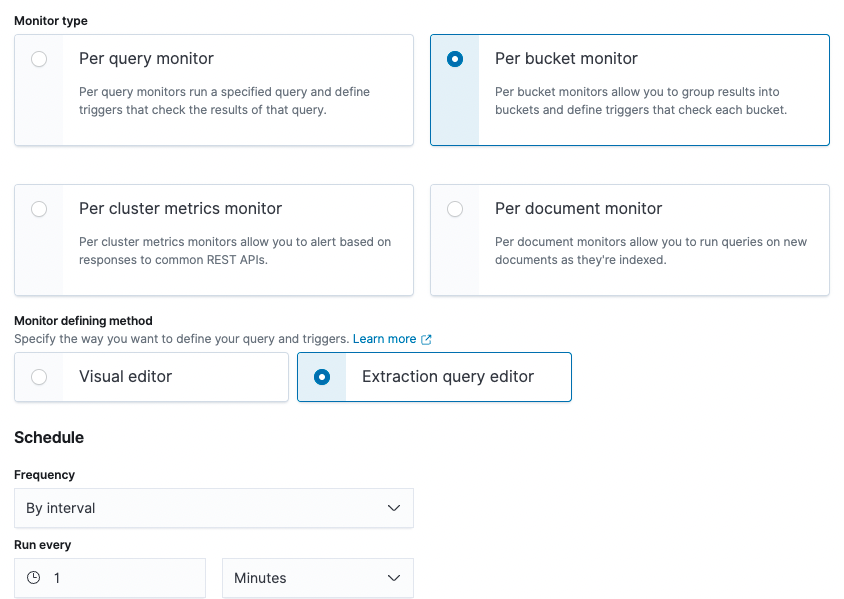Image resolution: width=844 pixels, height=599 pixels.
Task: Select the Visual editor radio button
Action: (39, 377)
